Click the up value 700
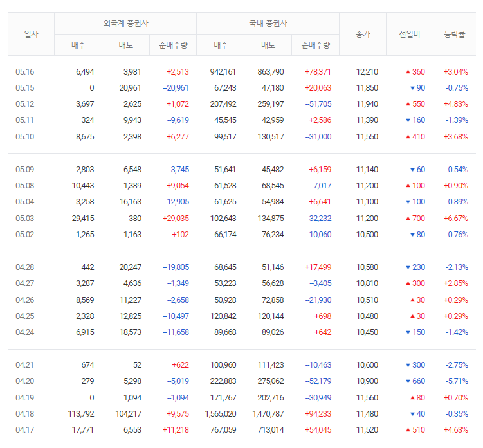This screenshot has width=483, height=448. pos(419,218)
